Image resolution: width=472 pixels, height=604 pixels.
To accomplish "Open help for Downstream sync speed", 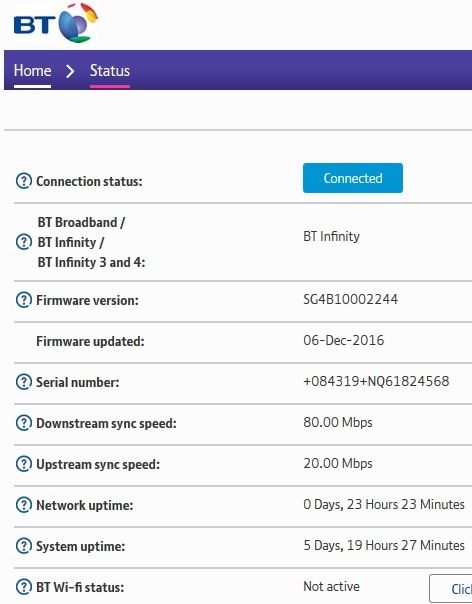I will [24, 423].
